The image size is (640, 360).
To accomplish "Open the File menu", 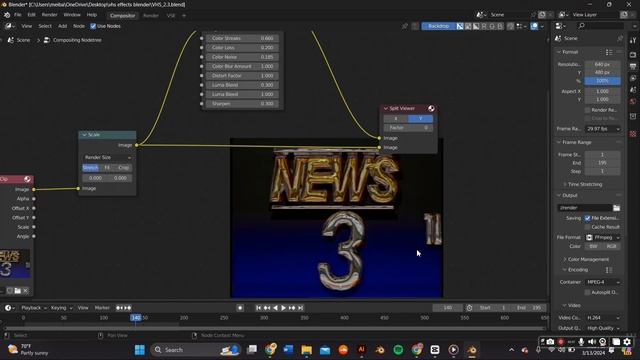I will [18, 15].
